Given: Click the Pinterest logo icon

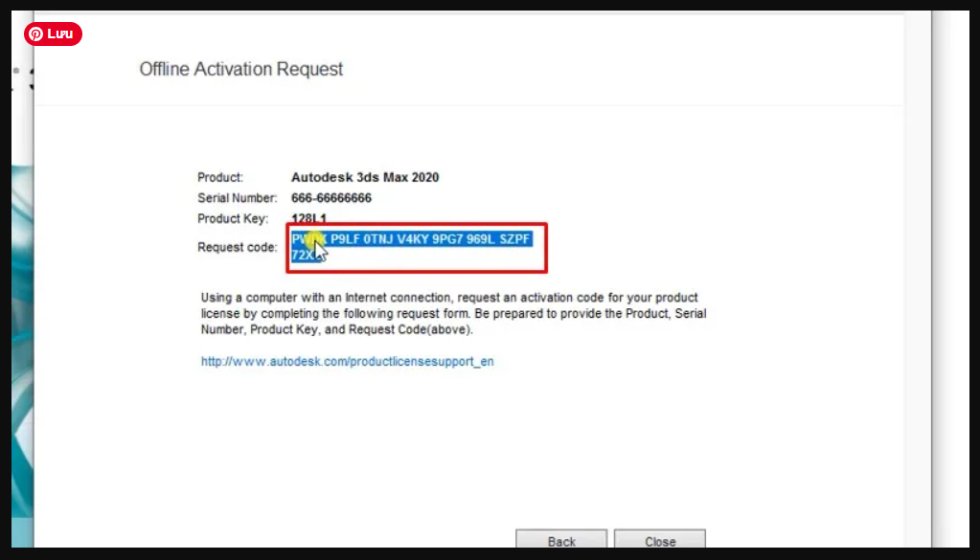Looking at the screenshot, I should pyautogui.click(x=35, y=34).
